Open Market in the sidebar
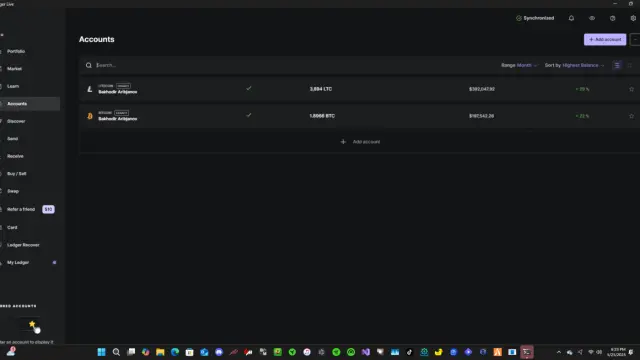Image resolution: width=640 pixels, height=360 pixels. click(x=14, y=69)
